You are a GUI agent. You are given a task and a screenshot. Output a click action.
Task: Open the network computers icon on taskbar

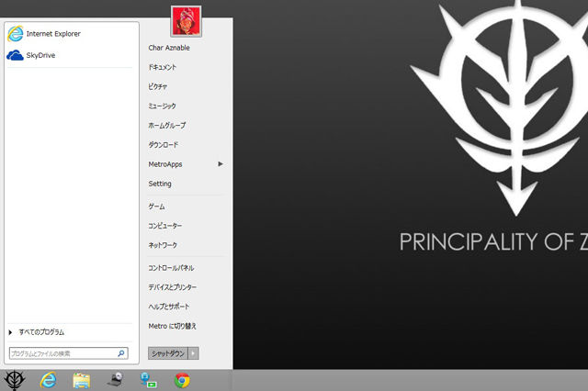[148, 381]
